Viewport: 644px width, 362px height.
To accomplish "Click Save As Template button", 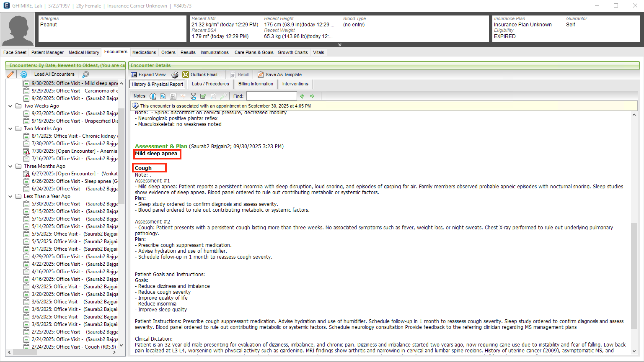I will click(x=283, y=75).
